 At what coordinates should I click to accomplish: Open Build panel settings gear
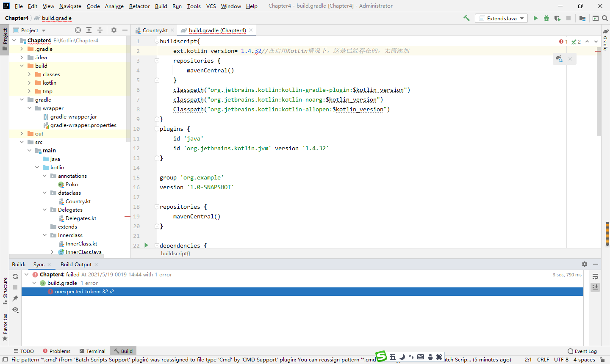tap(585, 264)
